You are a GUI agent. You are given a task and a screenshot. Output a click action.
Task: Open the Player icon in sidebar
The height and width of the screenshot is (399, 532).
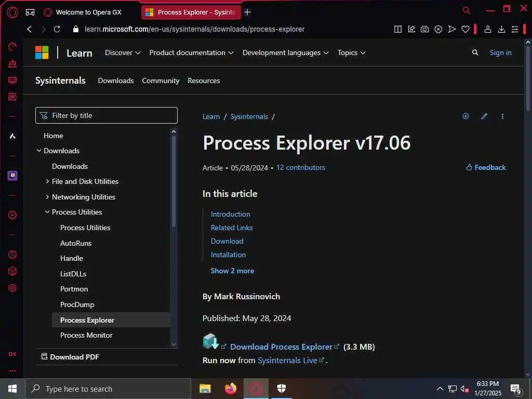pos(12,215)
